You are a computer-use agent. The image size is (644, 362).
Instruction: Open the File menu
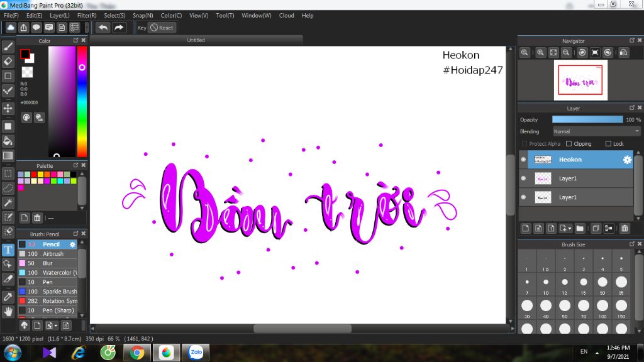[11, 16]
